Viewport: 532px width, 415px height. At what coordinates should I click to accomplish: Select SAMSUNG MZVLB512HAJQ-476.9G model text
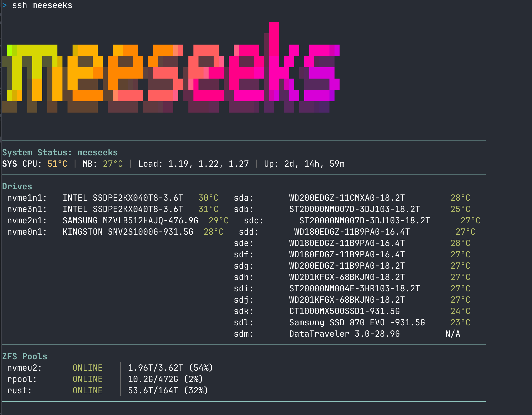tap(130, 221)
